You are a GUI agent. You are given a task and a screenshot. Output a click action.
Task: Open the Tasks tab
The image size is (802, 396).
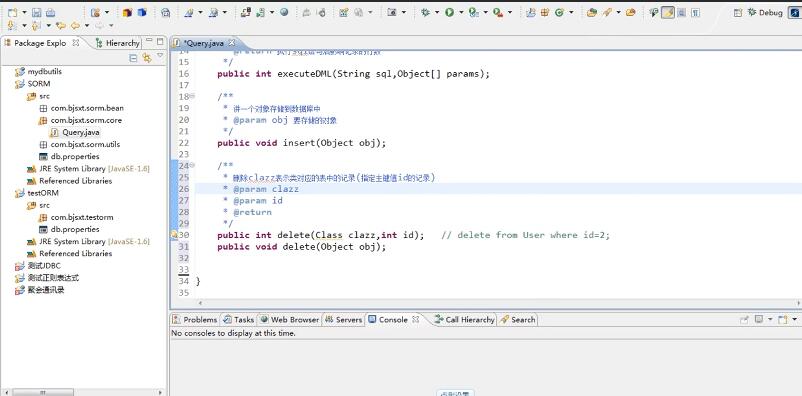pyautogui.click(x=239, y=319)
